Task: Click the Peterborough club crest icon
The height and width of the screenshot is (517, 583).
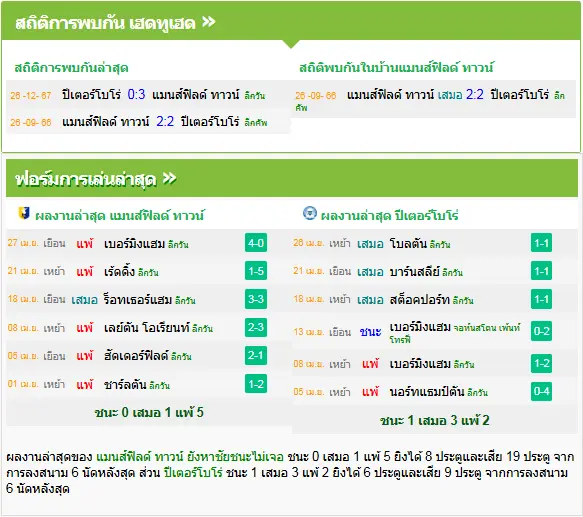Action: tap(310, 213)
